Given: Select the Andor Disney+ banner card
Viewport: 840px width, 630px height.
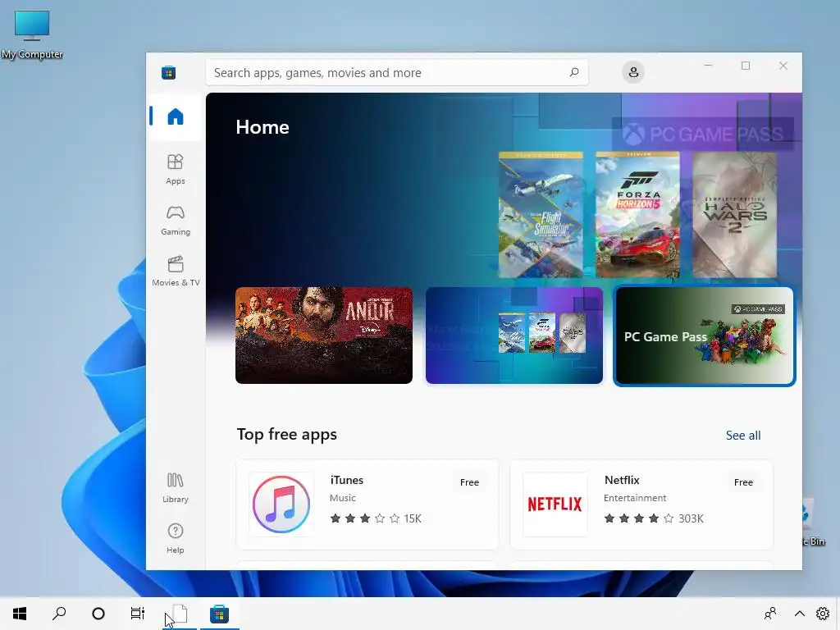Looking at the screenshot, I should pos(324,336).
